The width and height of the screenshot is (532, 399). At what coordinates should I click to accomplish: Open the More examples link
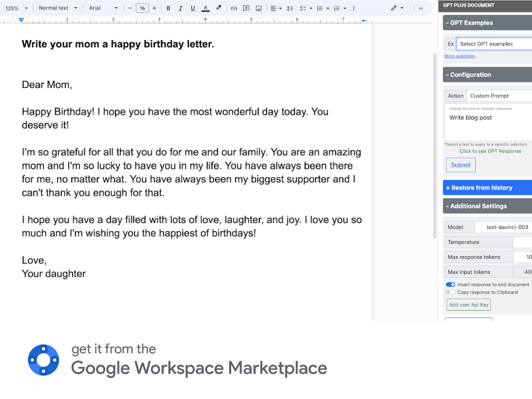[459, 56]
